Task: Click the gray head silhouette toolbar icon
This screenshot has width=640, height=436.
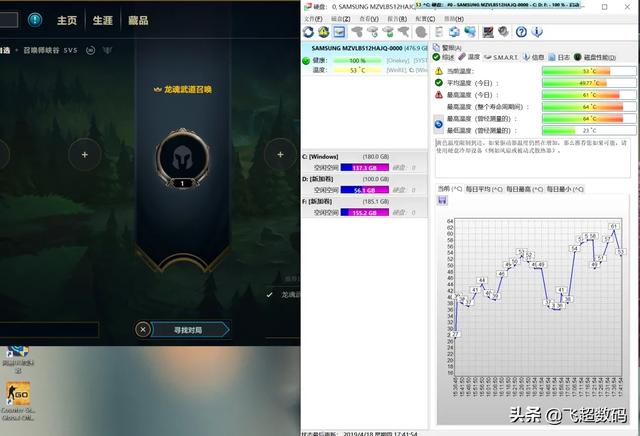Action: tap(421, 32)
